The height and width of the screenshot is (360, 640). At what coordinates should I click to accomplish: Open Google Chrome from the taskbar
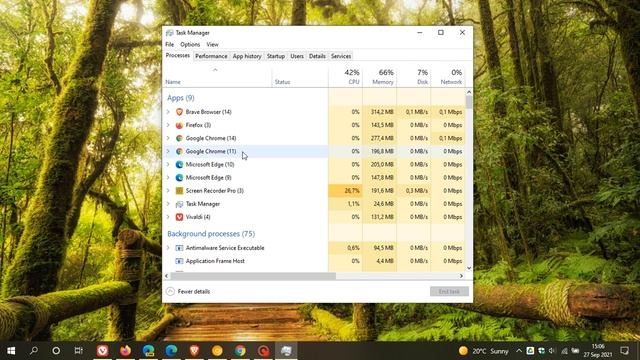click(240, 351)
